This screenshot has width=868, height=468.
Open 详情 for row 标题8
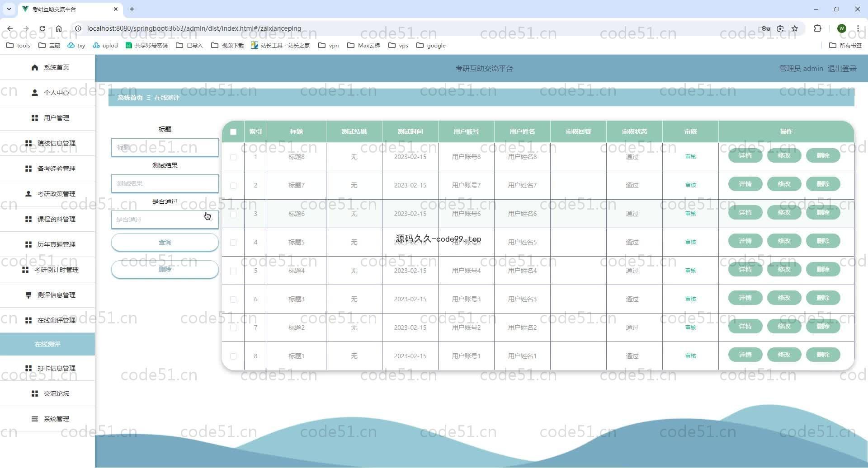click(x=745, y=155)
